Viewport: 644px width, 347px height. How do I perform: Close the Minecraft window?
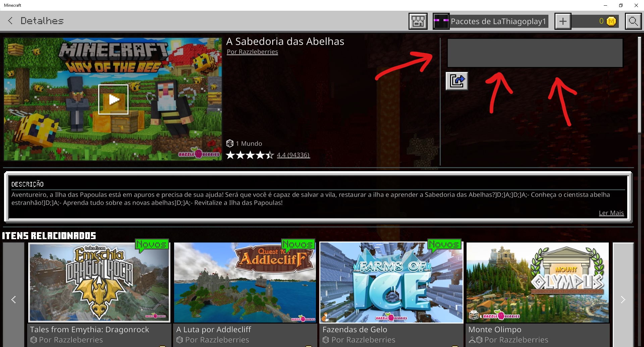636,5
